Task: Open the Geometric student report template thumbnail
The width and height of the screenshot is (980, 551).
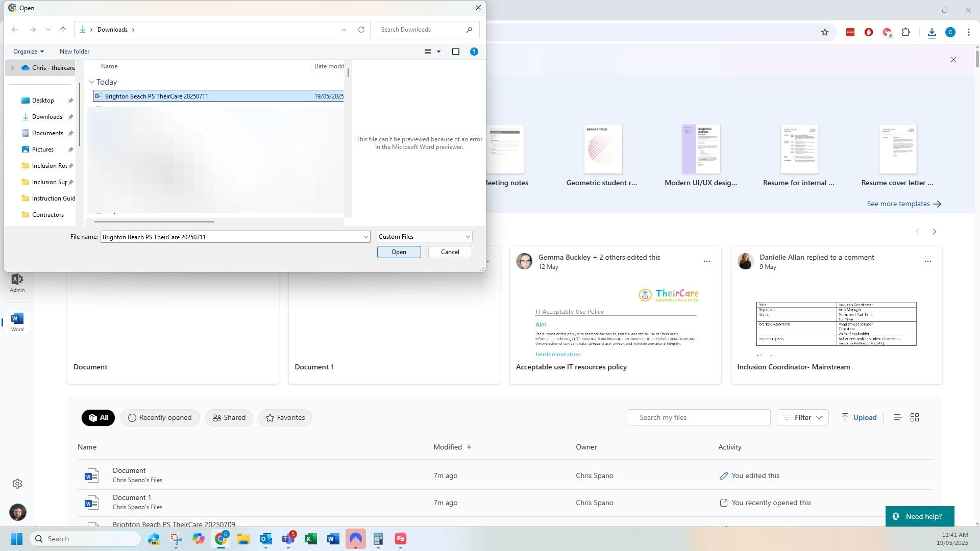Action: [x=602, y=149]
